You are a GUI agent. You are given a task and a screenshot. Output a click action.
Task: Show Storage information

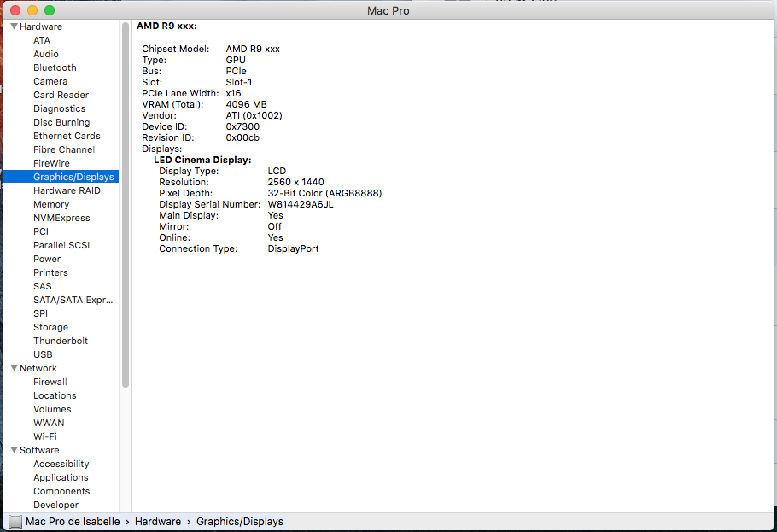[x=50, y=327]
